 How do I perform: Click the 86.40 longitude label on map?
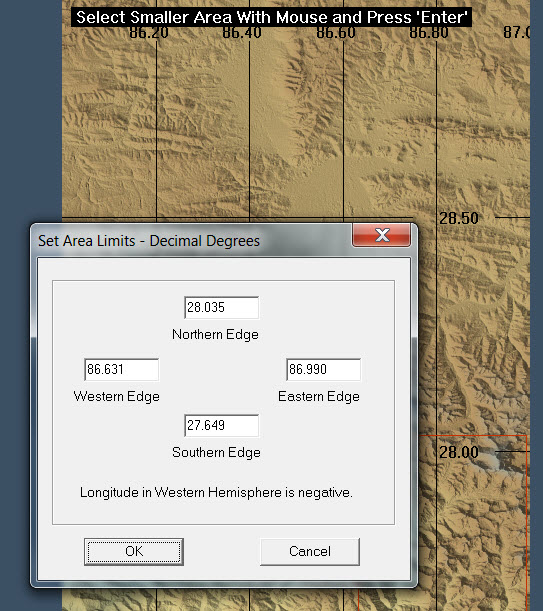tap(242, 33)
